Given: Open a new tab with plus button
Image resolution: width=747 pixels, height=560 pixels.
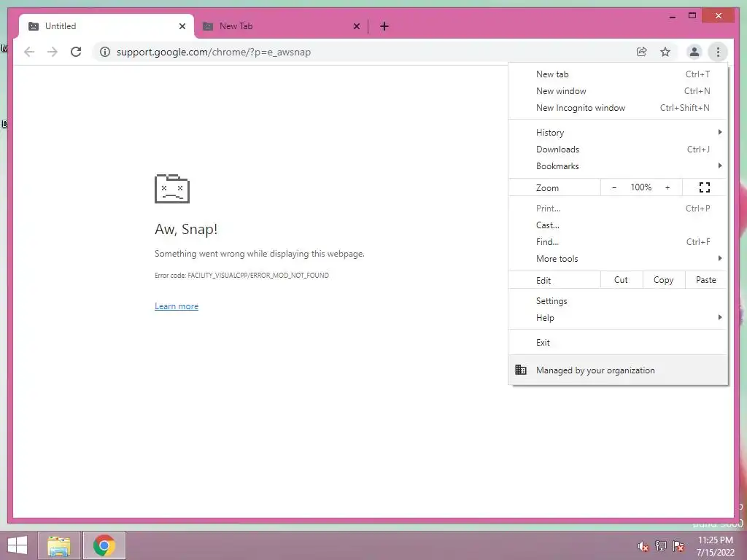Looking at the screenshot, I should click(384, 26).
